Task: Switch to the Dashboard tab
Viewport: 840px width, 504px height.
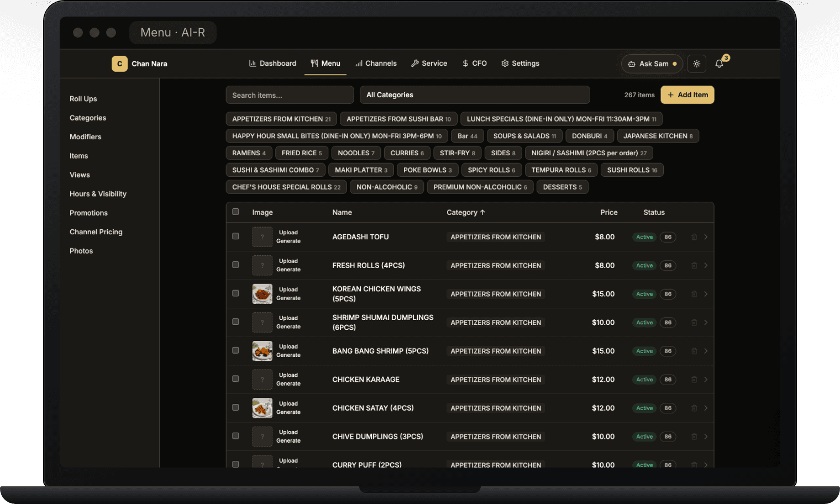Action: tap(272, 64)
